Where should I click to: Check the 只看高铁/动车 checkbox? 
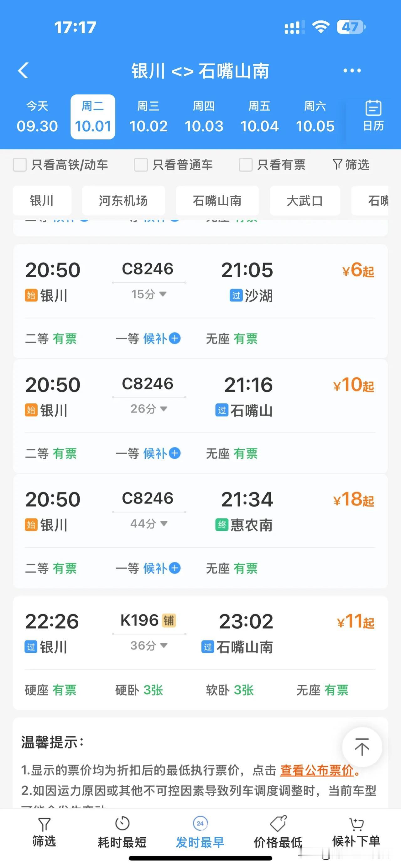click(19, 165)
